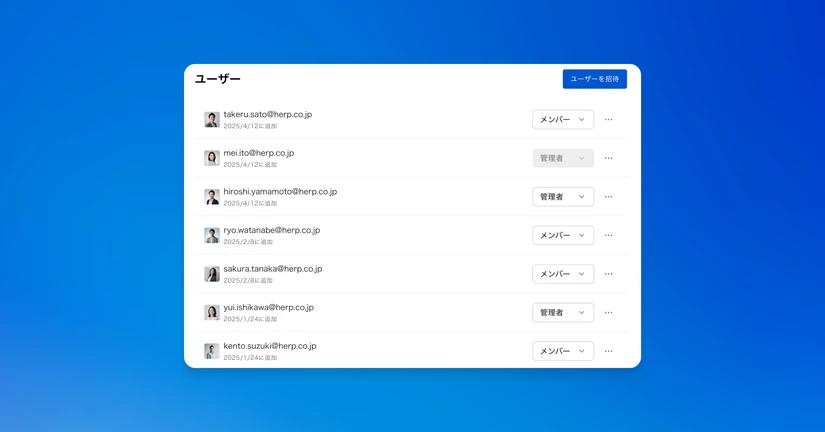Screen dimensions: 825x432
Task: Click avatar of ryo.watanabe
Action: pos(212,235)
